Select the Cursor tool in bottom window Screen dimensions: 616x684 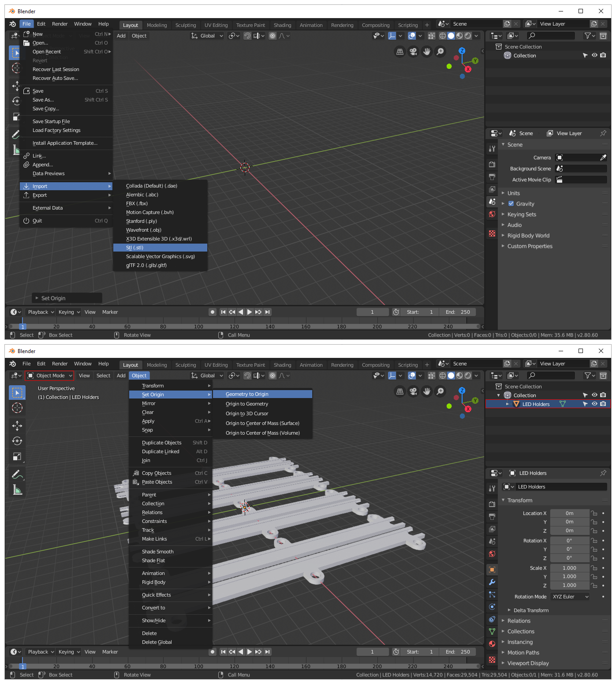[17, 408]
